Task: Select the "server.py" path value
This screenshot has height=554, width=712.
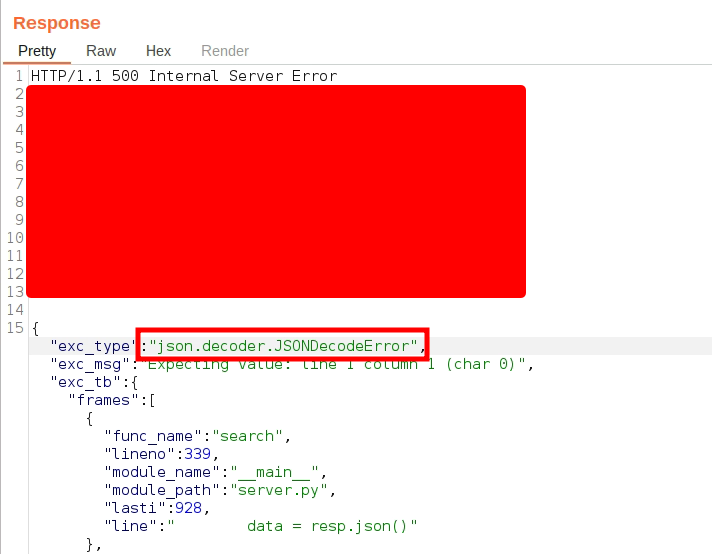Action: tap(279, 490)
